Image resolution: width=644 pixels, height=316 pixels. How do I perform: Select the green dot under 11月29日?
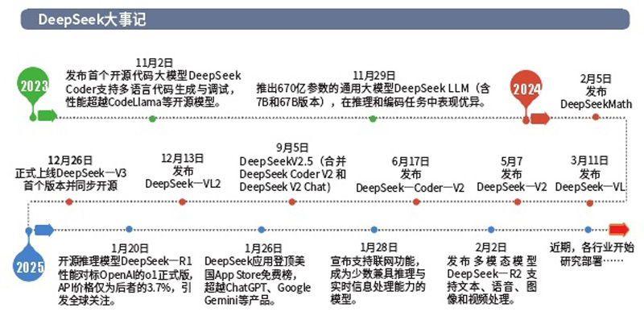[373, 119]
